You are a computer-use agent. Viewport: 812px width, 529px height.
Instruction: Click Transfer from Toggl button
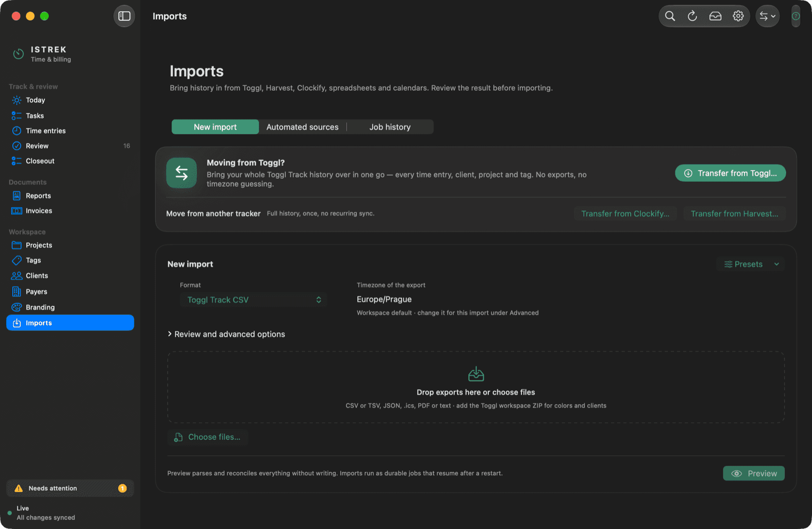[x=730, y=173]
